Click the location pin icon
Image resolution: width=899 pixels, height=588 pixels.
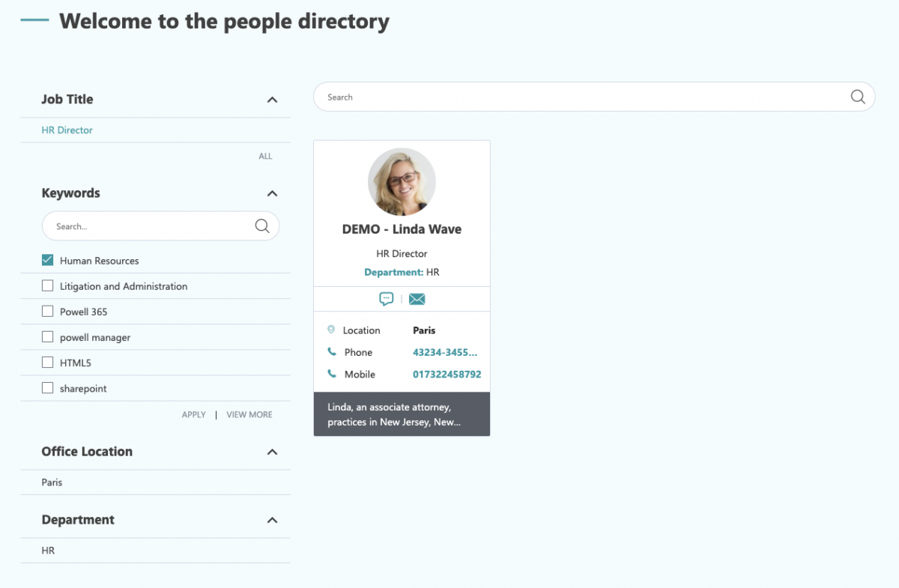331,330
